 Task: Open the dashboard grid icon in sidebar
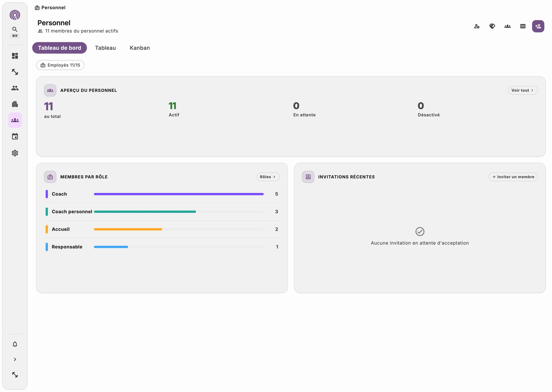[15, 56]
